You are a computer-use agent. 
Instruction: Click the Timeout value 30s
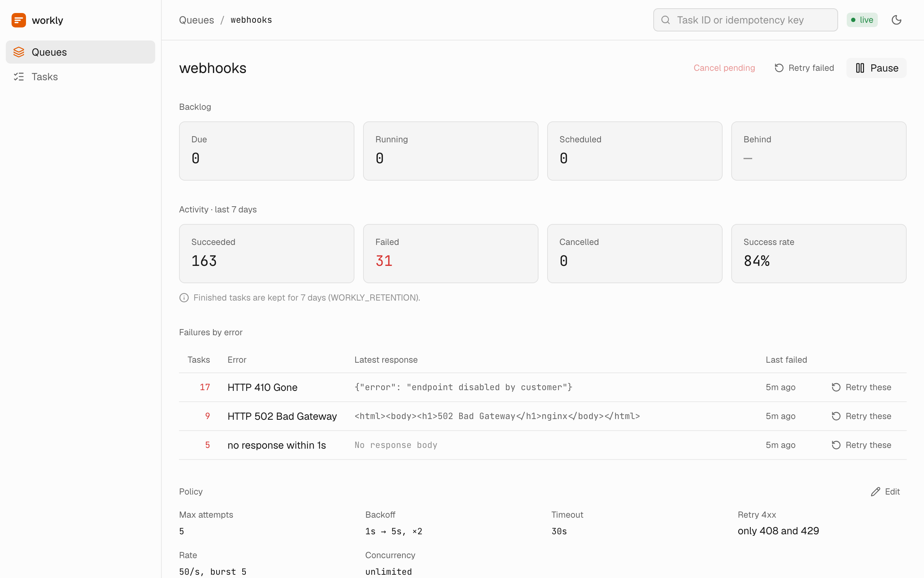tap(559, 531)
